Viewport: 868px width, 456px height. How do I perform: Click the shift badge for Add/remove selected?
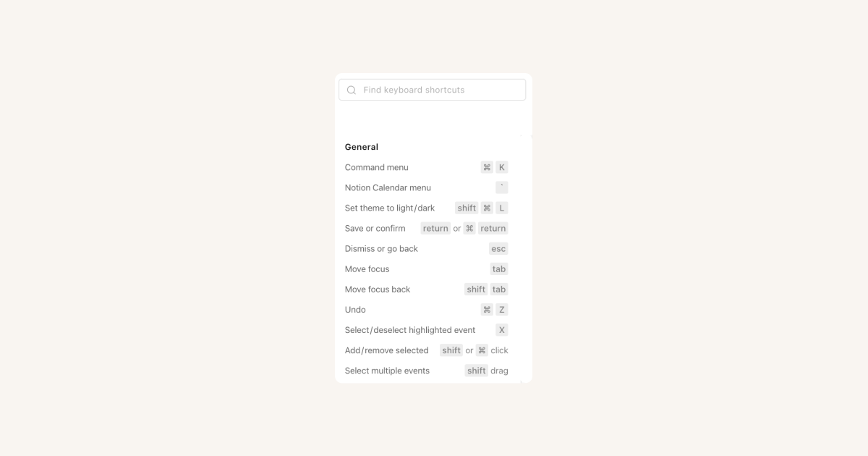[451, 350]
